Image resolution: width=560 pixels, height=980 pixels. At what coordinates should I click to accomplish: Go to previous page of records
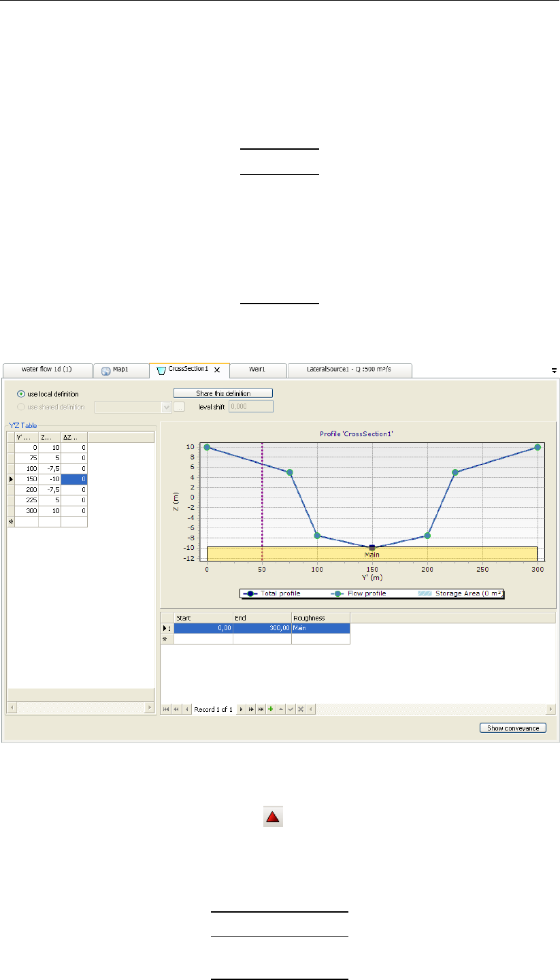tap(176, 709)
